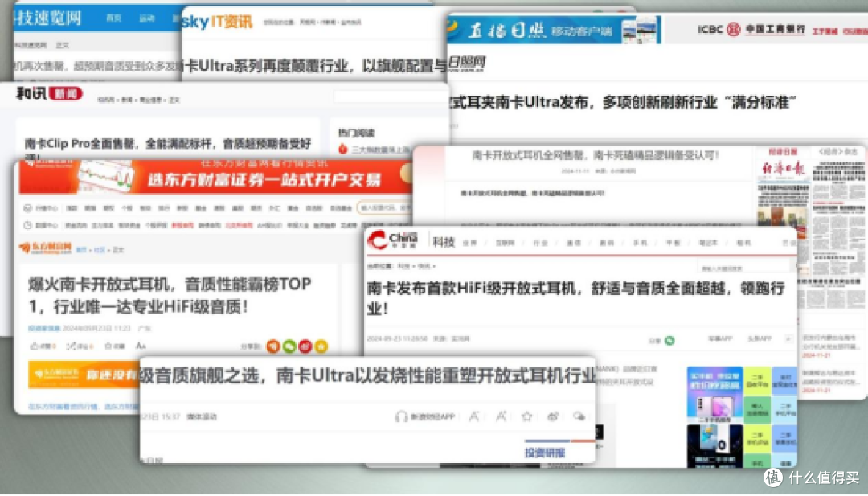Click the decrease font size icon in the Sina article

[474, 416]
